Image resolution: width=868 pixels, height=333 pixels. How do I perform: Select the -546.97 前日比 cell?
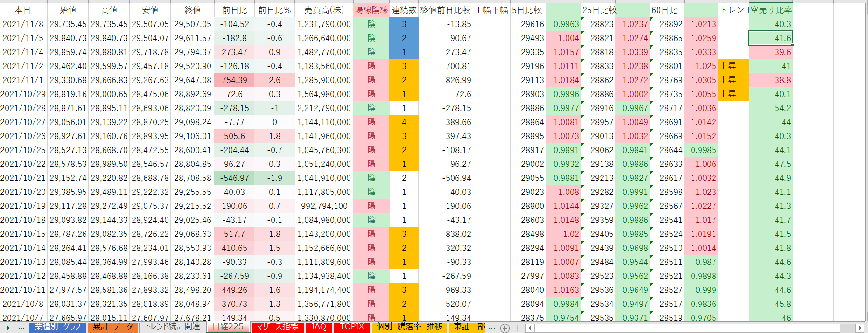[x=234, y=178]
